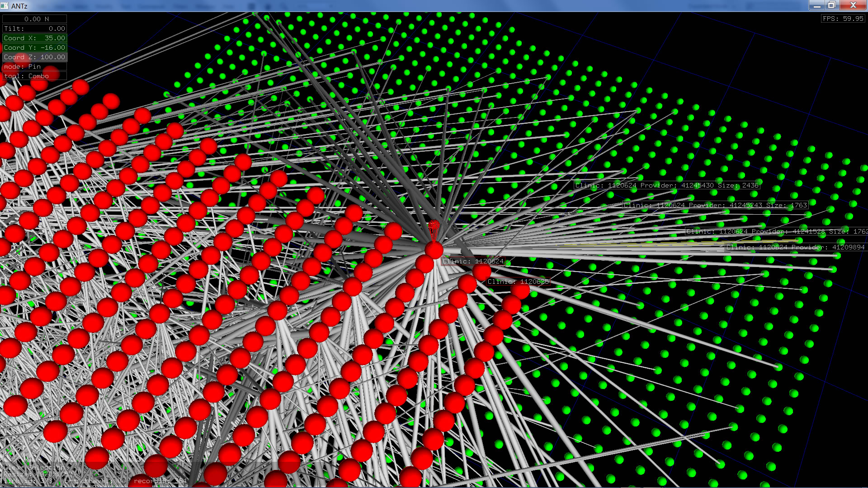Click the recordID: 364 status text
This screenshot has height=488, width=868.
click(x=160, y=481)
